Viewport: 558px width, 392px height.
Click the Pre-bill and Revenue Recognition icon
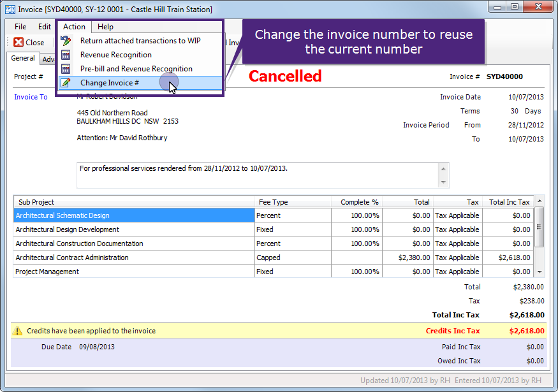pyautogui.click(x=64, y=68)
